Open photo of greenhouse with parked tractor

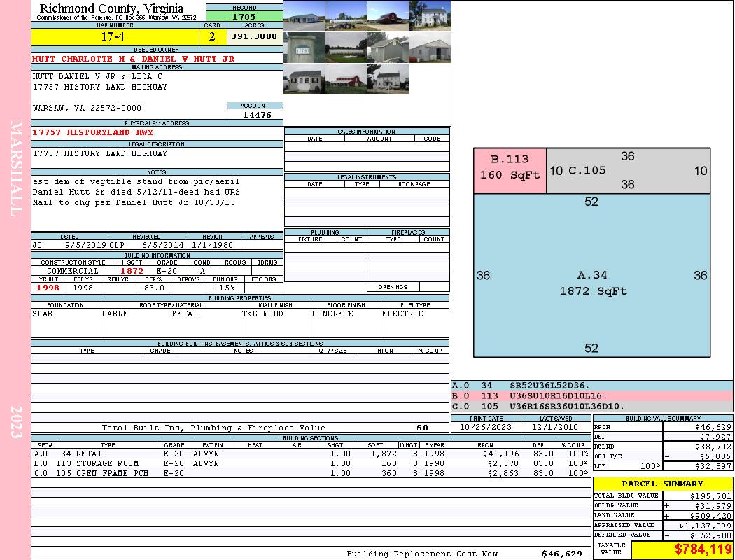(x=346, y=16)
